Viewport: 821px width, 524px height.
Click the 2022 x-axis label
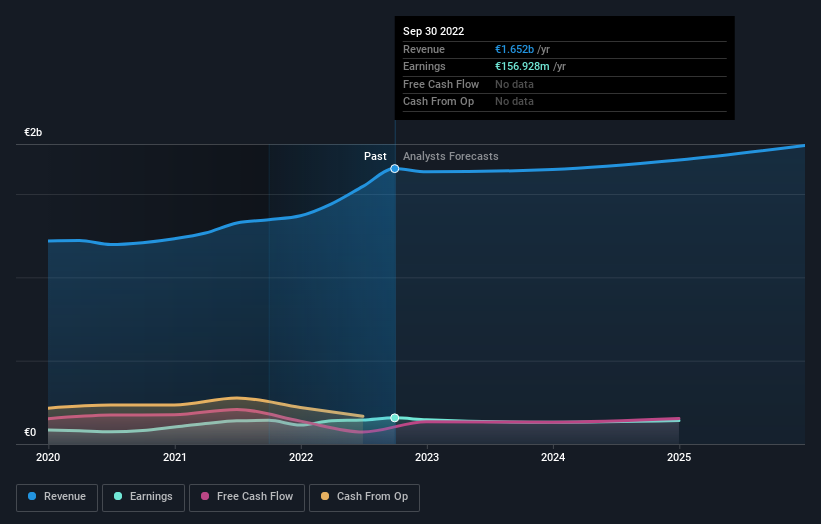pos(301,458)
